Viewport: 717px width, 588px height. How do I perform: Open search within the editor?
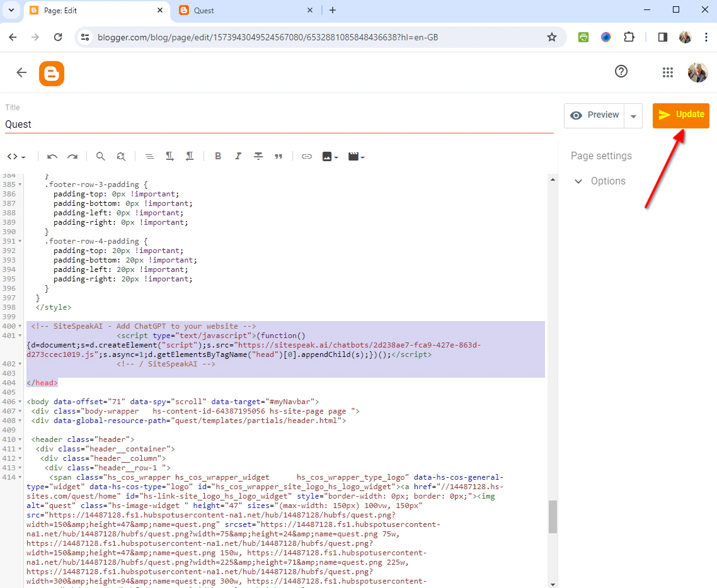(x=101, y=156)
